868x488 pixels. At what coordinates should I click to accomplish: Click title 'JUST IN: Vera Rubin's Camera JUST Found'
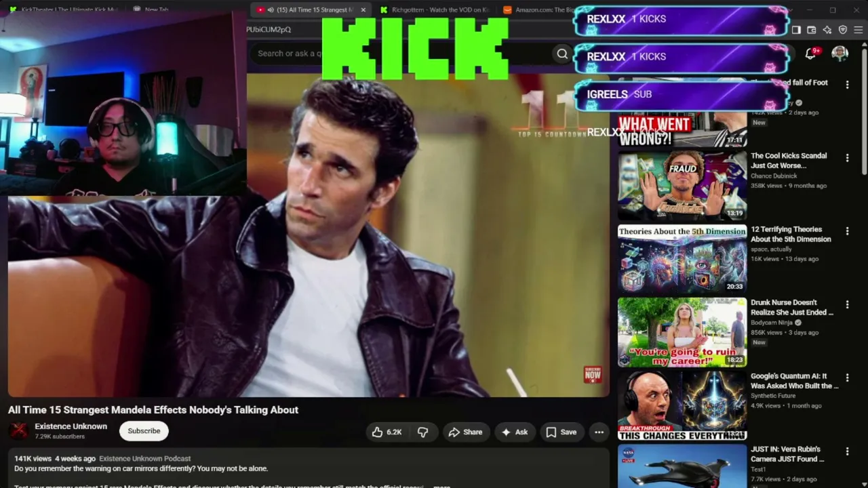[x=787, y=454]
